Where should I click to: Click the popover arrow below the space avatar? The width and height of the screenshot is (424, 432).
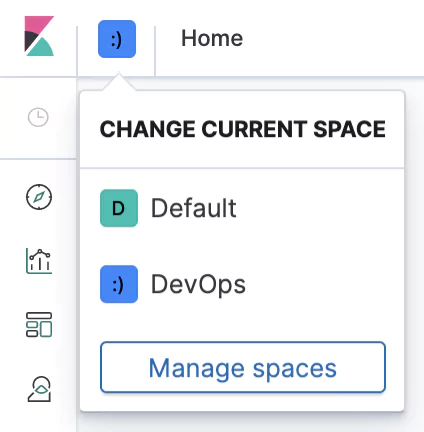[x=119, y=82]
